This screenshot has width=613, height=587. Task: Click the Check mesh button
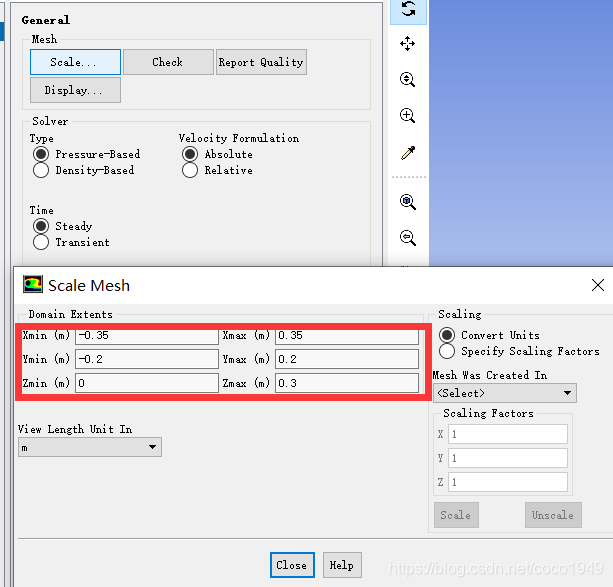[x=168, y=62]
